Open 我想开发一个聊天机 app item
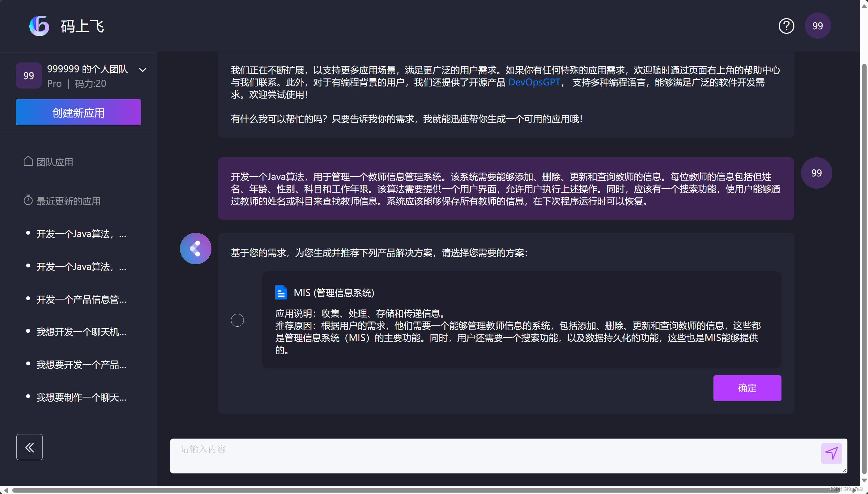868x494 pixels. click(x=81, y=332)
